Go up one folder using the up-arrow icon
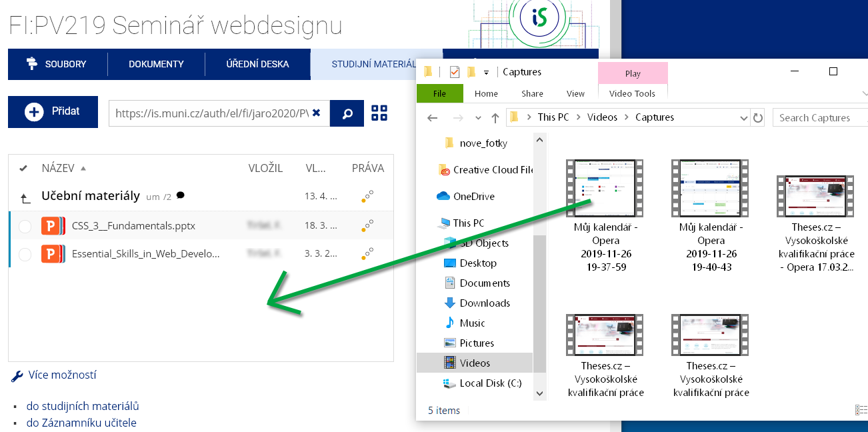This screenshot has height=432, width=868. click(25, 197)
